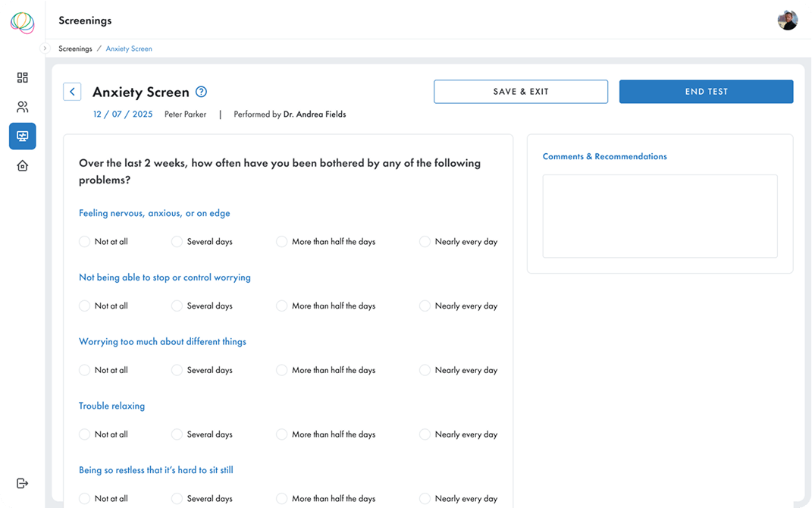Mark Nearly every day for Trouble relaxing

click(x=425, y=434)
